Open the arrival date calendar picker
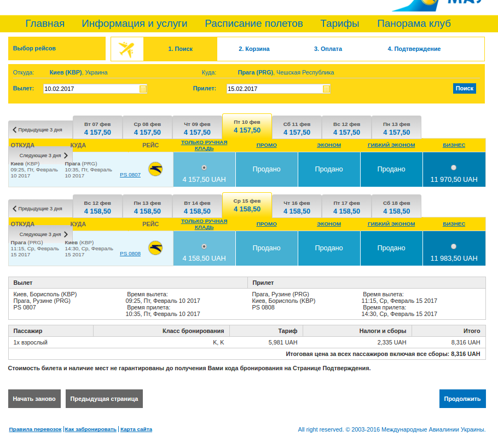This screenshot has width=498, height=448. coord(326,89)
